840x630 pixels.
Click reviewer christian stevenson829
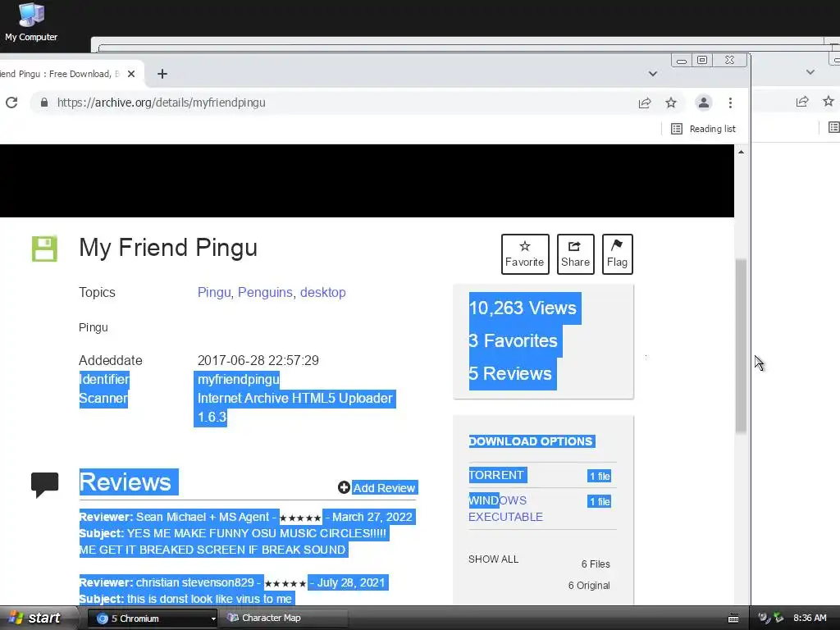[x=195, y=583]
